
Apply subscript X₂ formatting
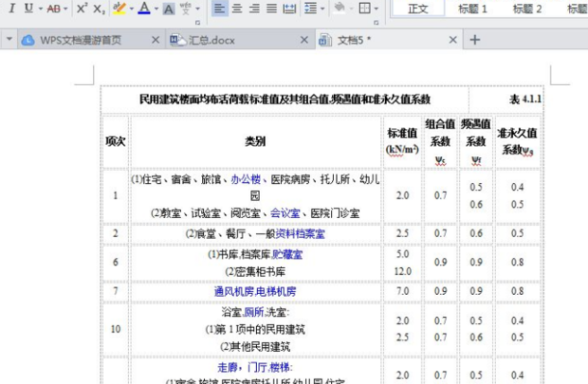point(99,9)
